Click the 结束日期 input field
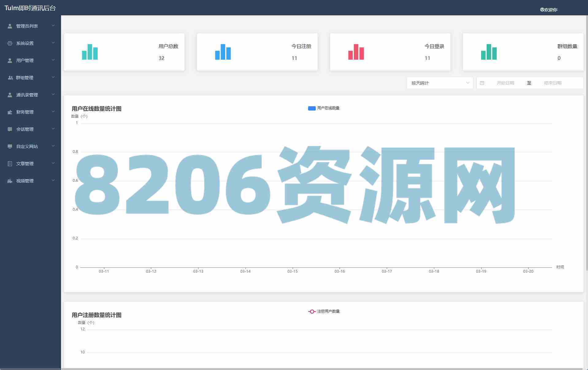Screen dimensions: 588x370 point(552,83)
